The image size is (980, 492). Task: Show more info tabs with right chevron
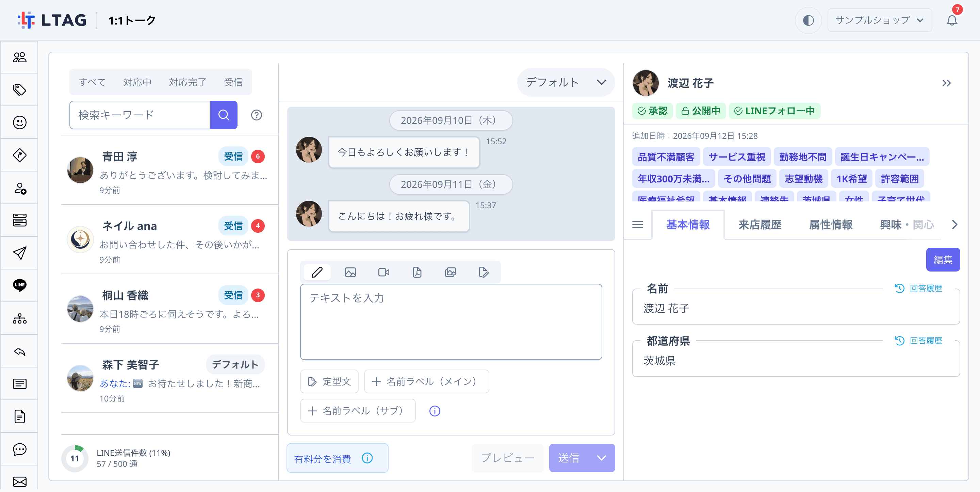(x=954, y=225)
